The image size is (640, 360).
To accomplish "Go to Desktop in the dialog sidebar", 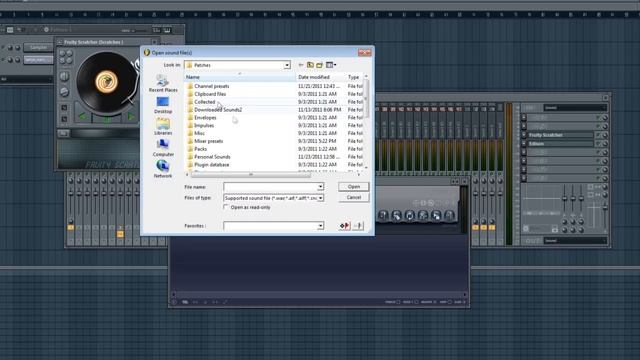I will (x=163, y=105).
